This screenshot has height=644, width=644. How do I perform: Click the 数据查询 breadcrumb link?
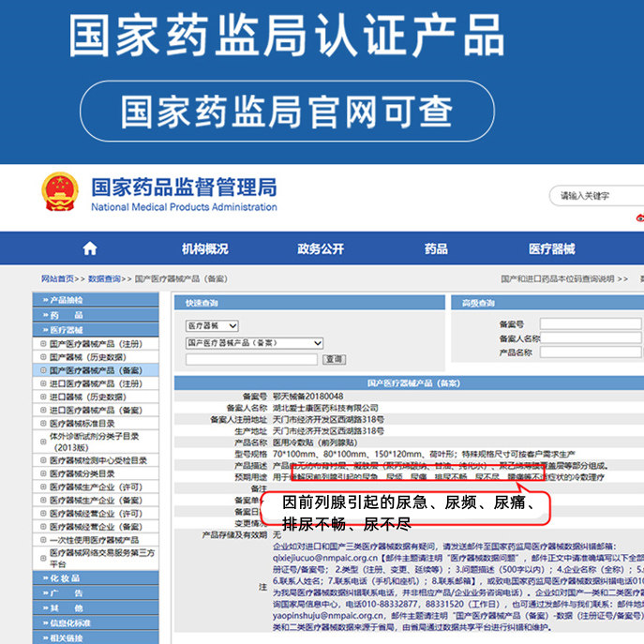click(104, 278)
